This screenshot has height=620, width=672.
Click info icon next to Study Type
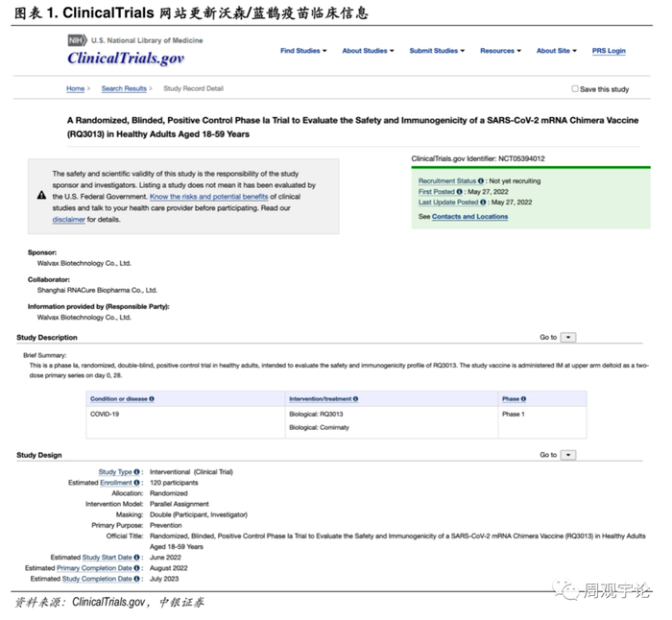(136, 472)
